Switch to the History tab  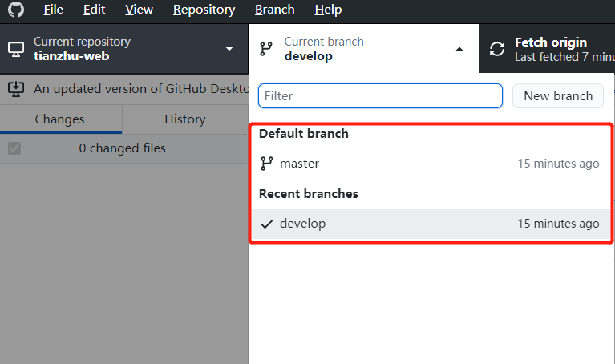point(185,119)
